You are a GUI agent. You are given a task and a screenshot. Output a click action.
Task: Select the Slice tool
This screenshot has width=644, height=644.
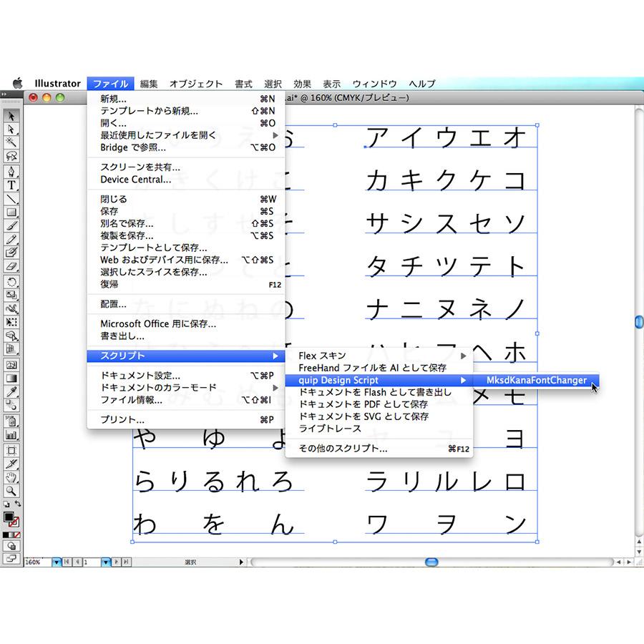point(11,464)
